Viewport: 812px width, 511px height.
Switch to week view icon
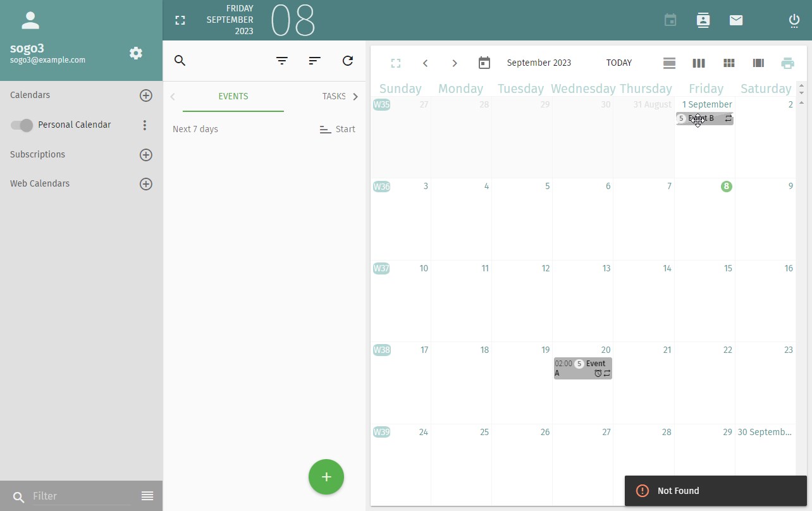coord(699,63)
